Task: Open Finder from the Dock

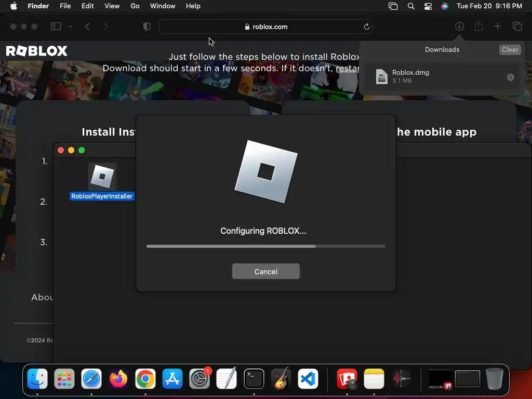Action: [x=37, y=379]
